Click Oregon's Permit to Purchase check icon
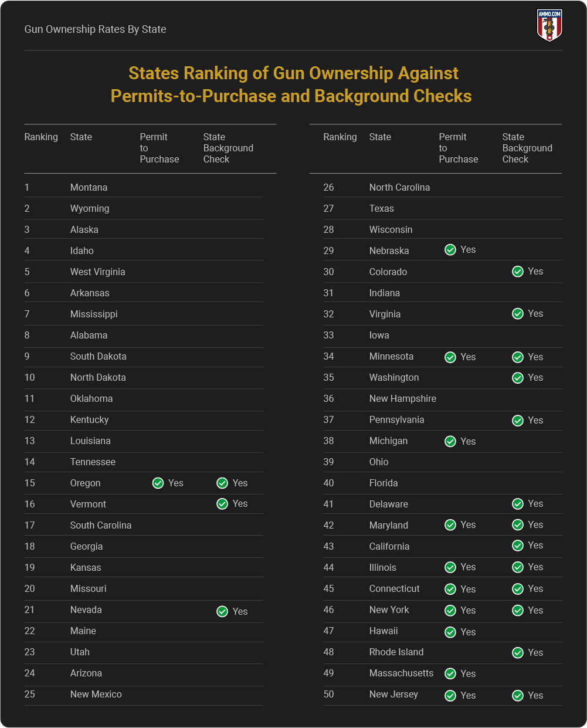The image size is (587, 728). [x=158, y=483]
